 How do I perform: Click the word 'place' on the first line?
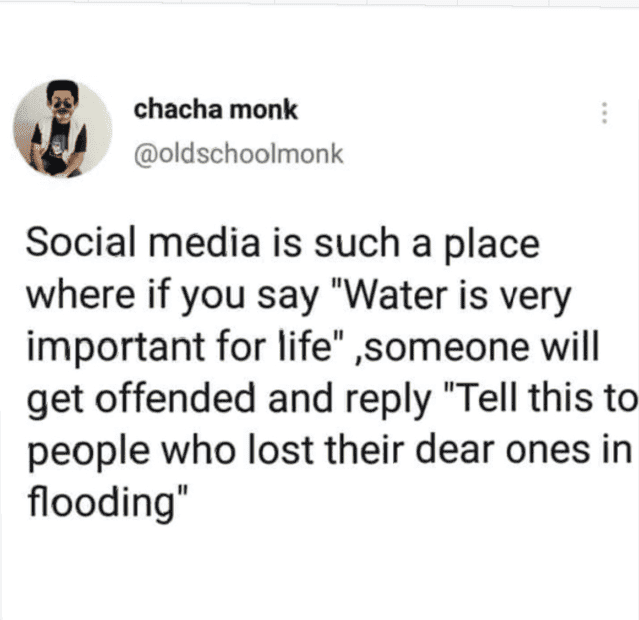coord(491,245)
